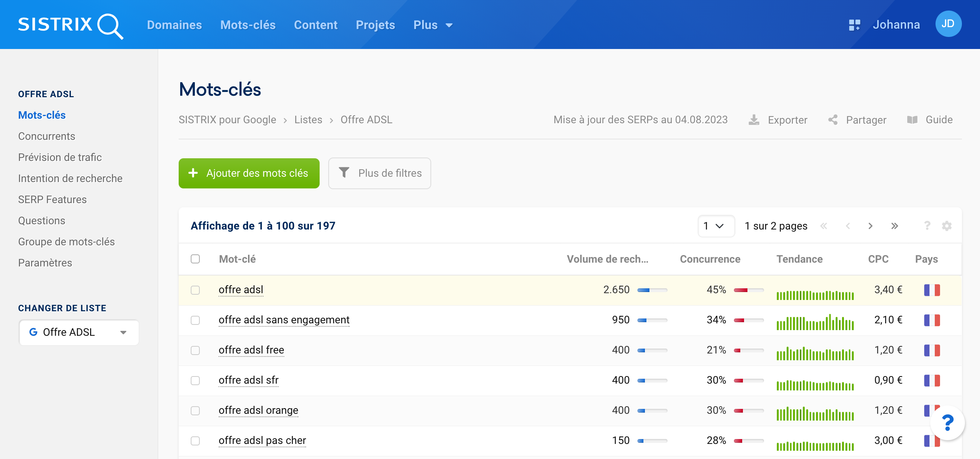Click trend sparkline for offre adsl free

tap(815, 353)
